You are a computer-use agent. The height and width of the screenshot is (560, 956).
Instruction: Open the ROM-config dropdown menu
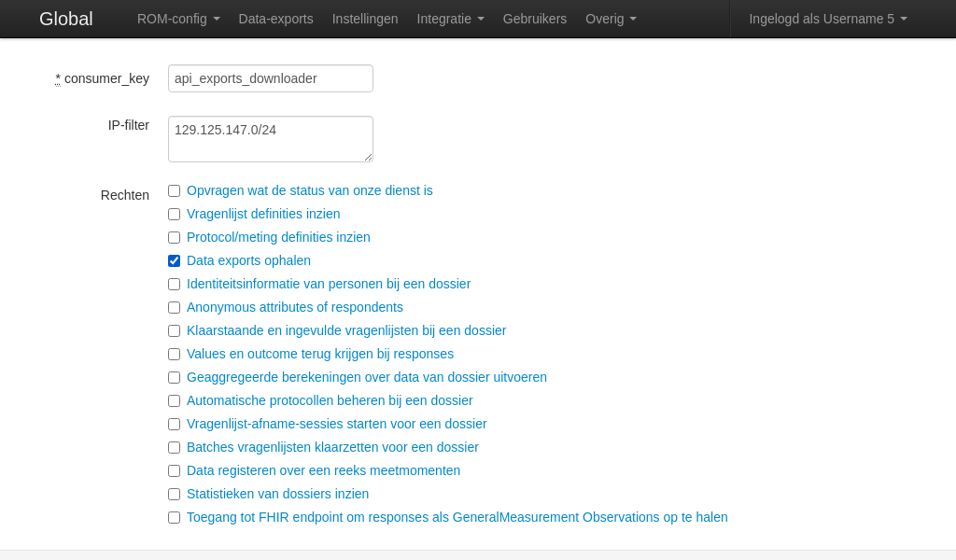[178, 19]
